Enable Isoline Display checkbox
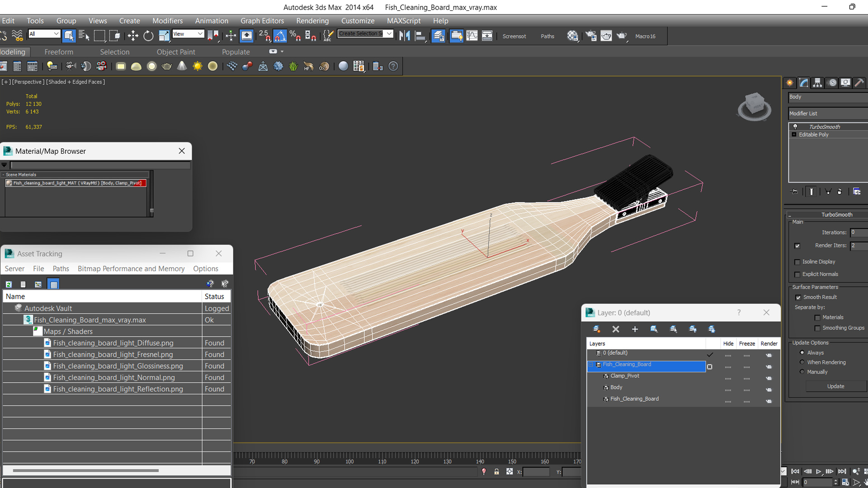This screenshot has width=868, height=488. click(797, 262)
